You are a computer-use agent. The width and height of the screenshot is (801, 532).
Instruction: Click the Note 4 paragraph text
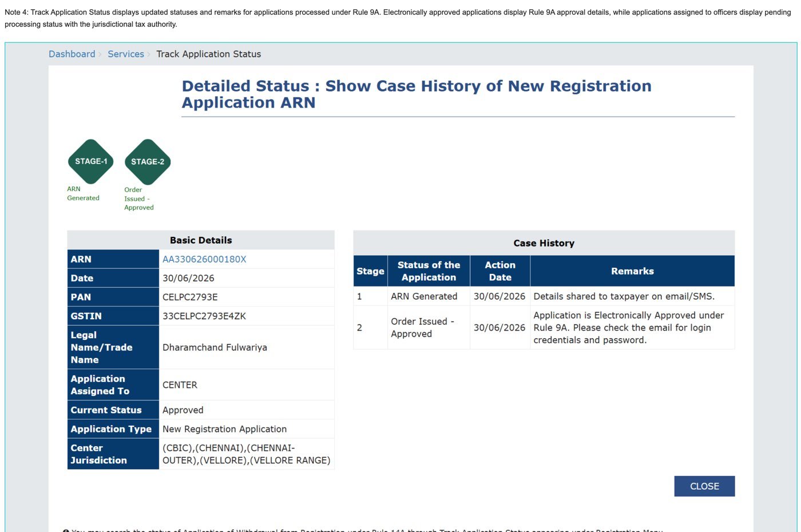(398, 18)
